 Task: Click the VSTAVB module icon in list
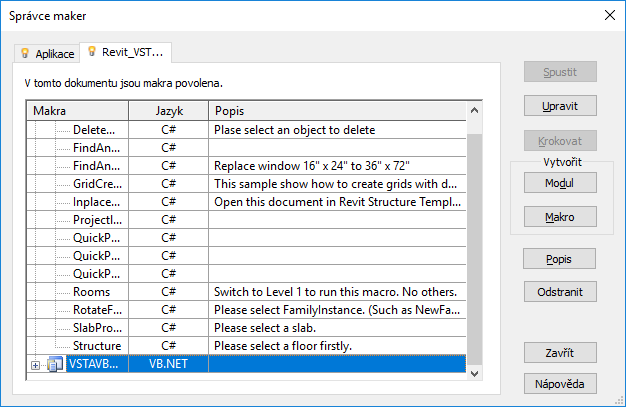[x=55, y=365]
